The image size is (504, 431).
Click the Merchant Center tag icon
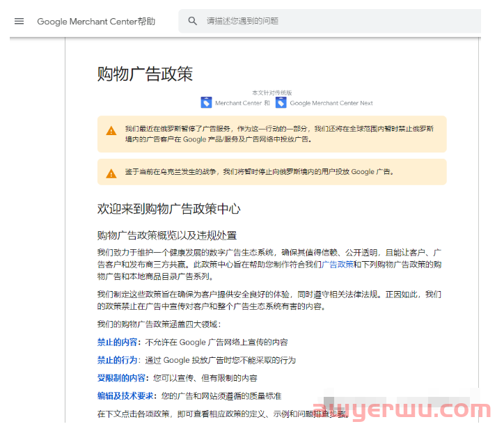[206, 102]
